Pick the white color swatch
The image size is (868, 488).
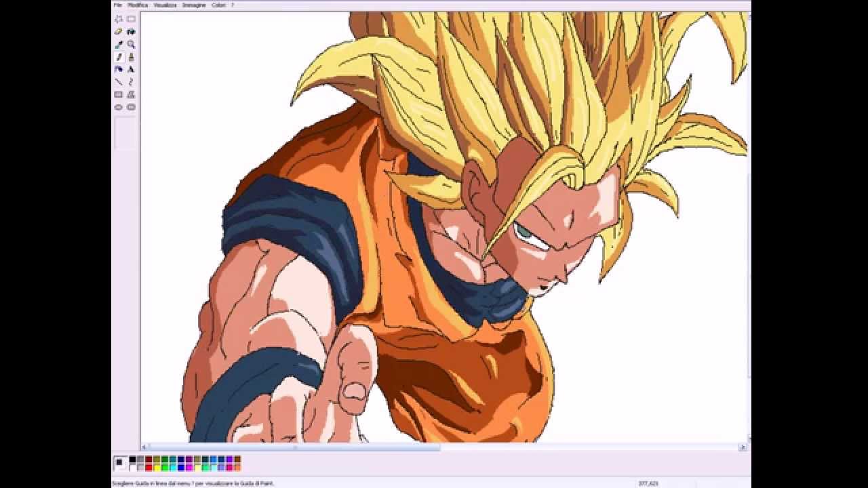pos(132,468)
